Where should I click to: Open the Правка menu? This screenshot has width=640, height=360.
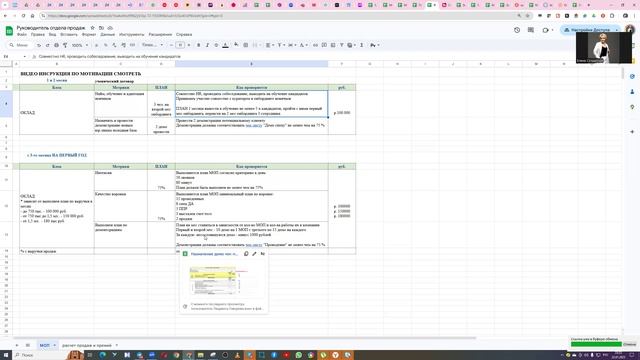[x=38, y=35]
